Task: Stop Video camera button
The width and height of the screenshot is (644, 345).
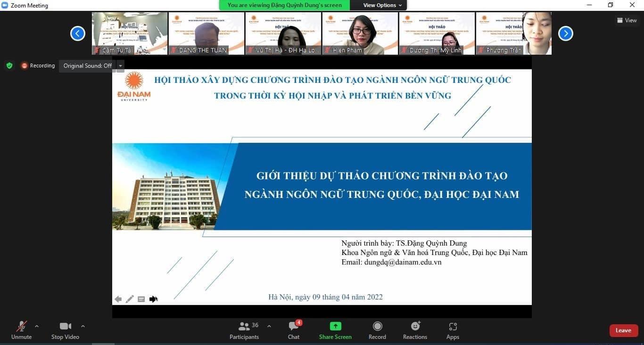Action: click(65, 330)
